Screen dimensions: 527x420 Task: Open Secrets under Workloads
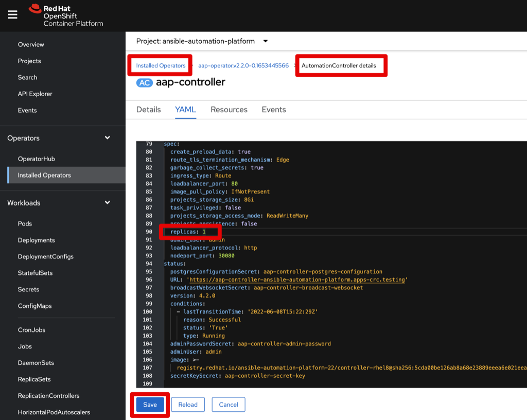[29, 289]
